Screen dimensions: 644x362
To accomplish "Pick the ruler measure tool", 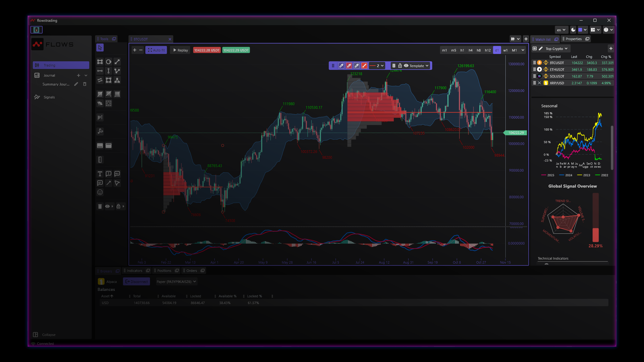I will coord(100,160).
